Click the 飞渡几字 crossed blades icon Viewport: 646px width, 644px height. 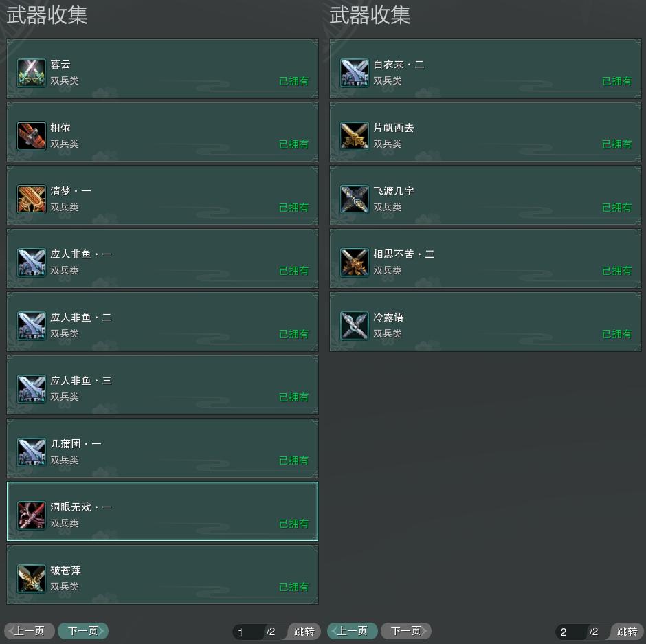(x=355, y=199)
